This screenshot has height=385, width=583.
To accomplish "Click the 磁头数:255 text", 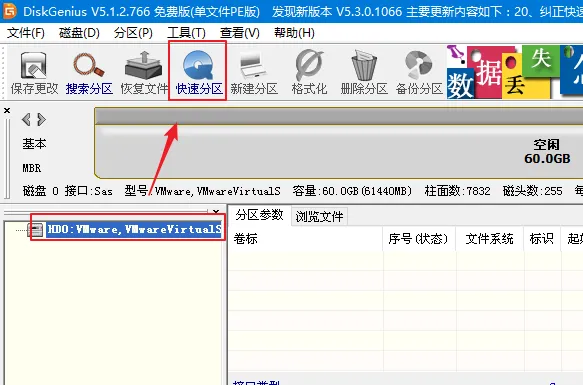I will 532,191.
